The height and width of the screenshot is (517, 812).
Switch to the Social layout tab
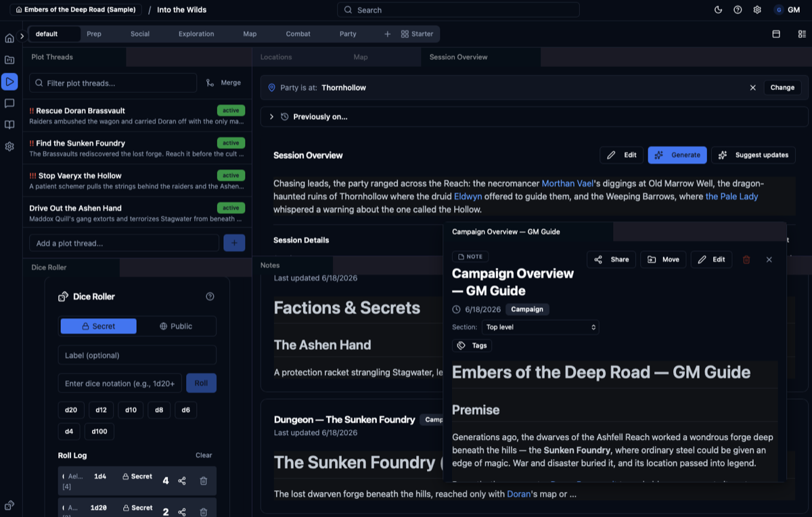click(x=140, y=34)
